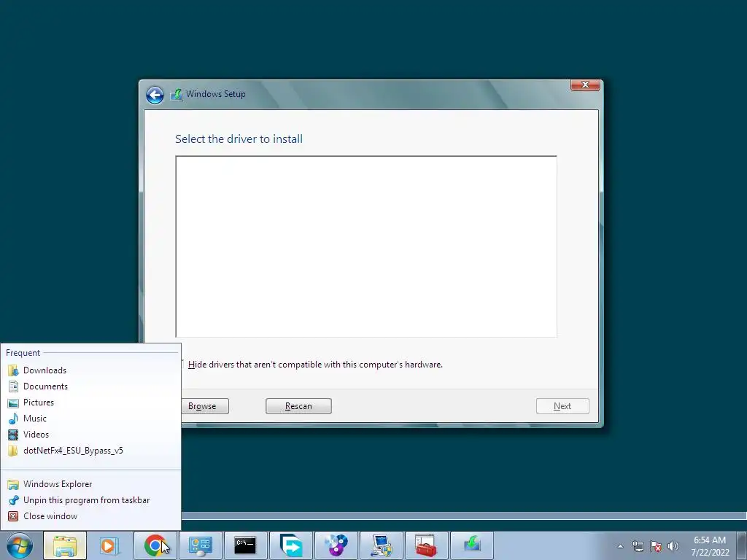Click the Next button

(x=562, y=406)
